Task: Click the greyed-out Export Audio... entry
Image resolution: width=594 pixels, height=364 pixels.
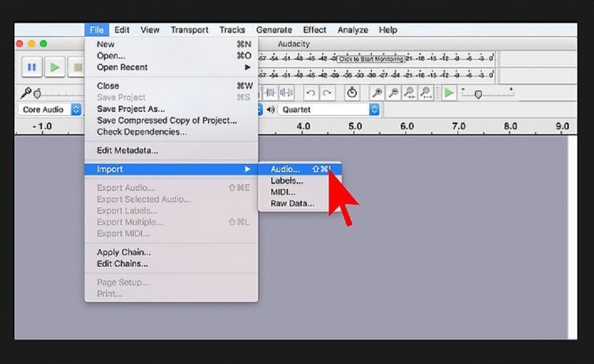Action: pos(171,188)
